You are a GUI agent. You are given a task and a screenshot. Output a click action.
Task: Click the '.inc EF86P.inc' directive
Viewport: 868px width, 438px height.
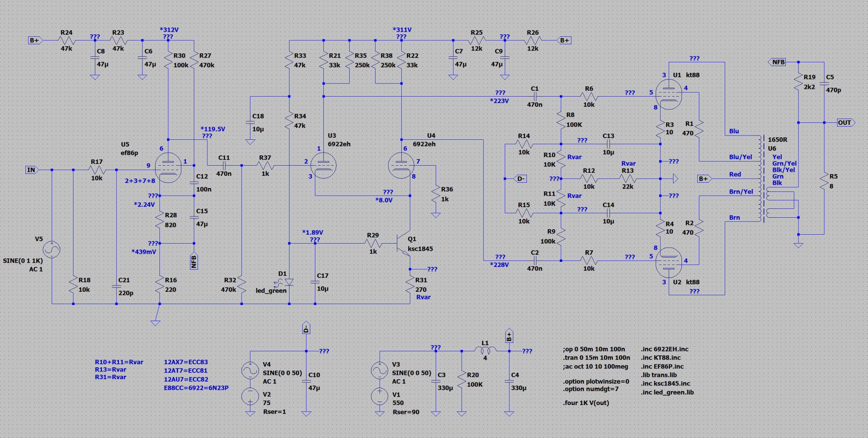tap(662, 366)
